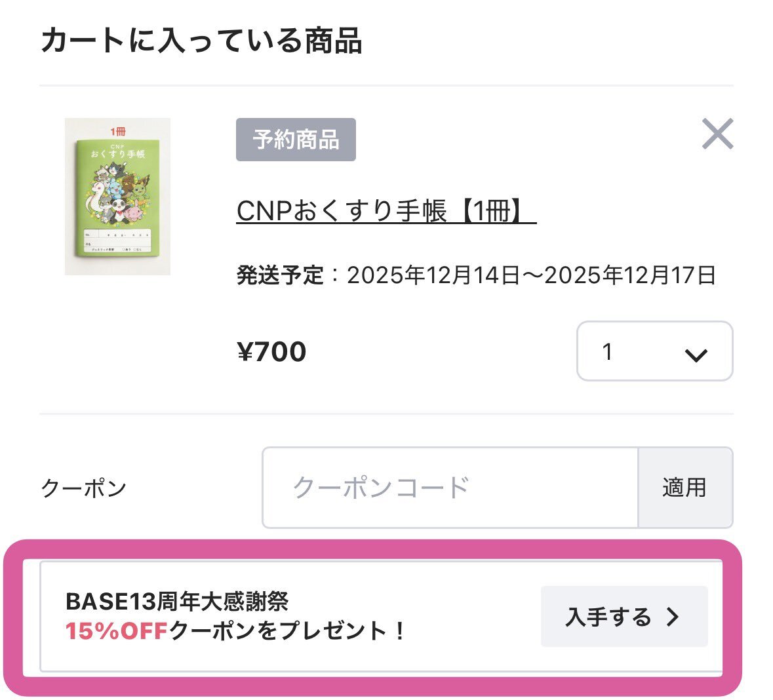Remove CNPおくすり手帳 from the cart

point(717,134)
